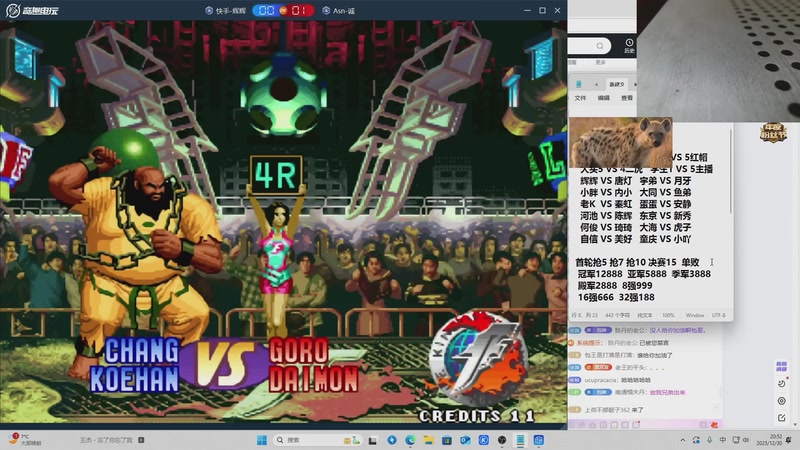The width and height of the screenshot is (800, 450).
Task: Click UTF-8 encoding in Notepad status bar
Action: (x=718, y=315)
